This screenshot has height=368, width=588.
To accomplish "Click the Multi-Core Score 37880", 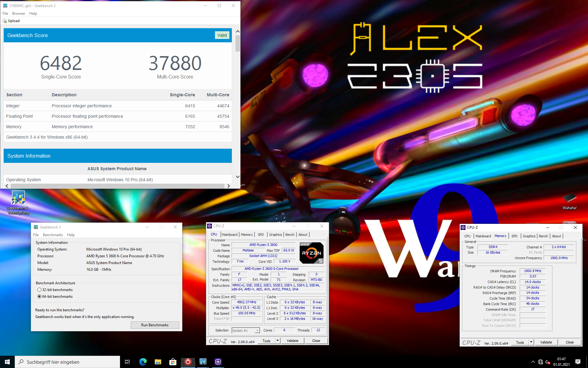I will pyautogui.click(x=175, y=63).
